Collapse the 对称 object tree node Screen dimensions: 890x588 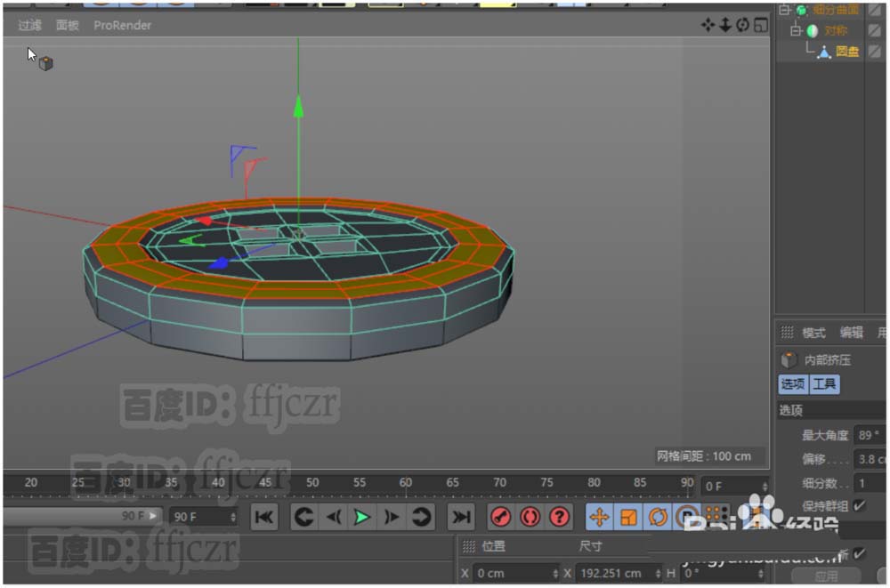[796, 30]
